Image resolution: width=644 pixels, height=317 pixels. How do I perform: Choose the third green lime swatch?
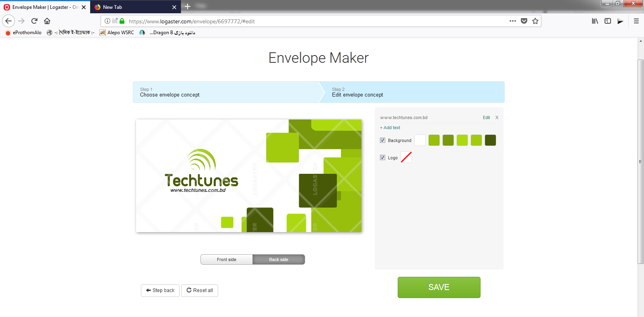(x=462, y=140)
